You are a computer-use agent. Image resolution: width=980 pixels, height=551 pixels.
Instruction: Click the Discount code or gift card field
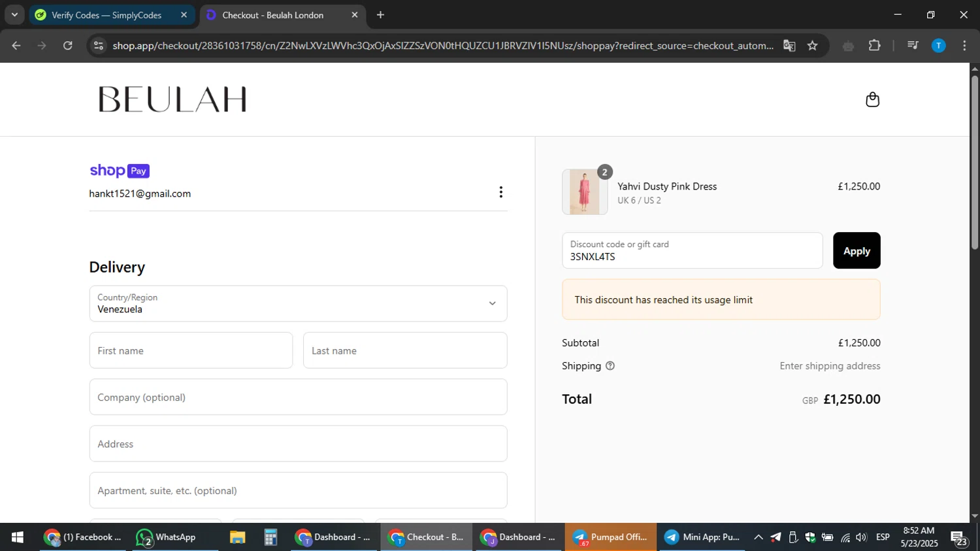point(692,250)
